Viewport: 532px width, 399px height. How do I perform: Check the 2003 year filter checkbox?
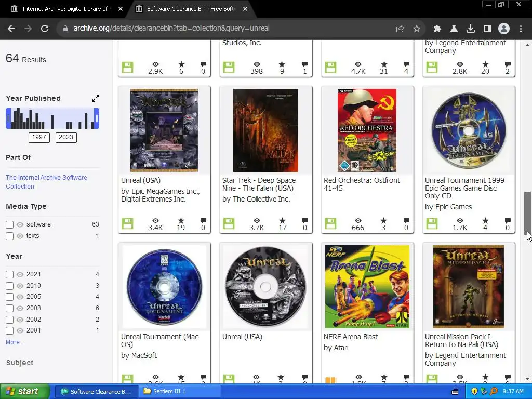(x=9, y=308)
